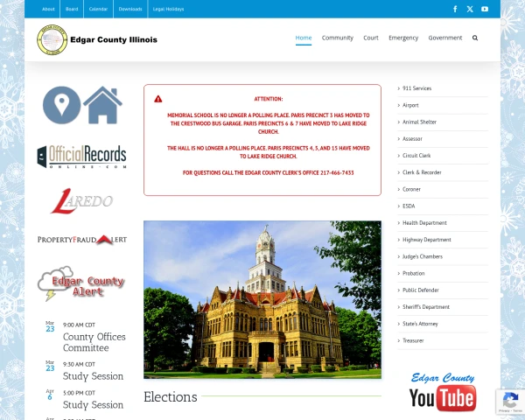Screen dimensions: 525x420
Task: Open the YouTube icon in top bar
Action: (x=485, y=9)
